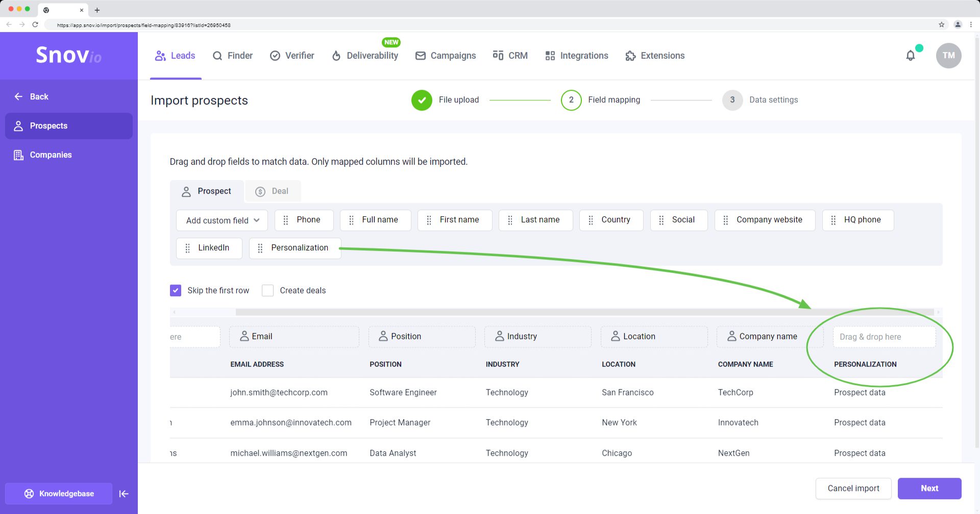980x514 pixels.
Task: Collapse the sidebar with the arrow icon
Action: pyautogui.click(x=124, y=494)
